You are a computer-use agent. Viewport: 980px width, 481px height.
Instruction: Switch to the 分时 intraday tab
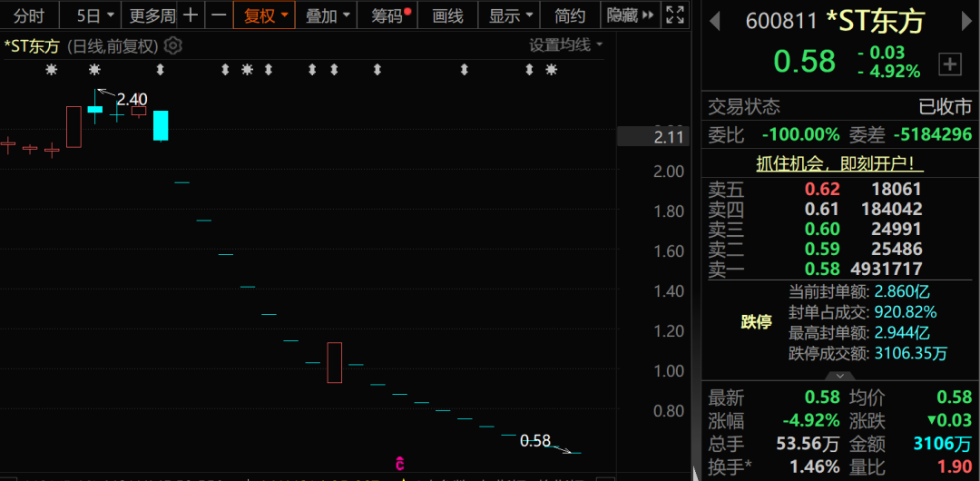pos(28,15)
